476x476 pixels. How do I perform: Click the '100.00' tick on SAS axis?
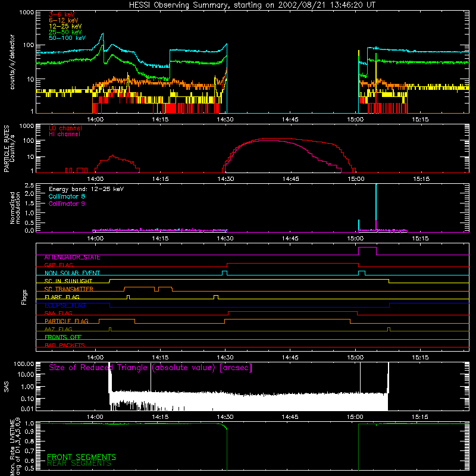pyautogui.click(x=24, y=364)
